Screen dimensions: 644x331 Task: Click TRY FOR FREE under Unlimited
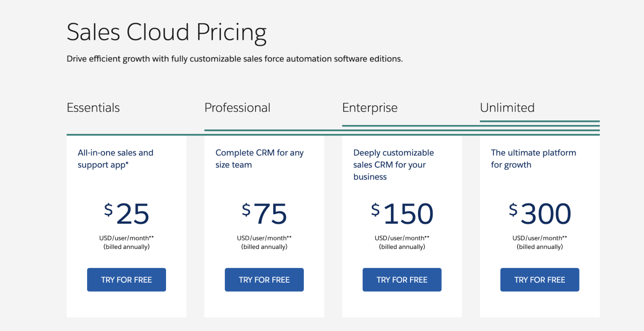pos(539,280)
